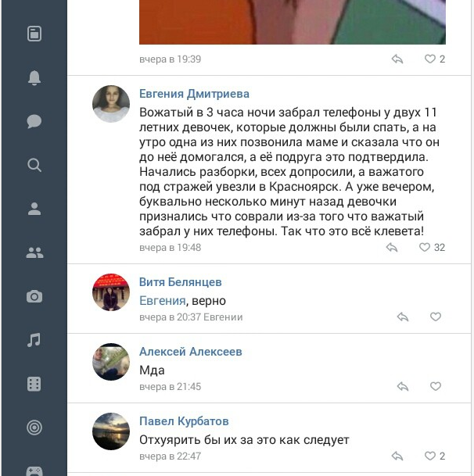474x476 pixels.
Task: Open target circle icon in sidebar
Action: (x=34, y=428)
